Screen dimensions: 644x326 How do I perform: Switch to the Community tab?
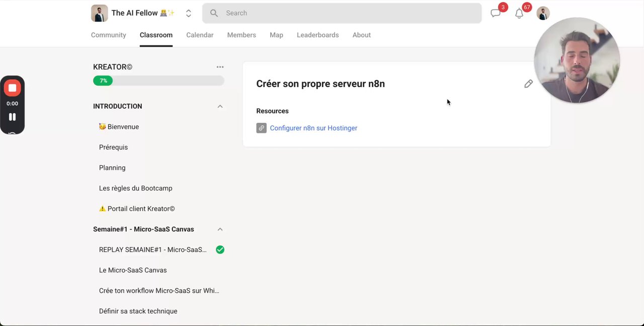click(x=108, y=35)
